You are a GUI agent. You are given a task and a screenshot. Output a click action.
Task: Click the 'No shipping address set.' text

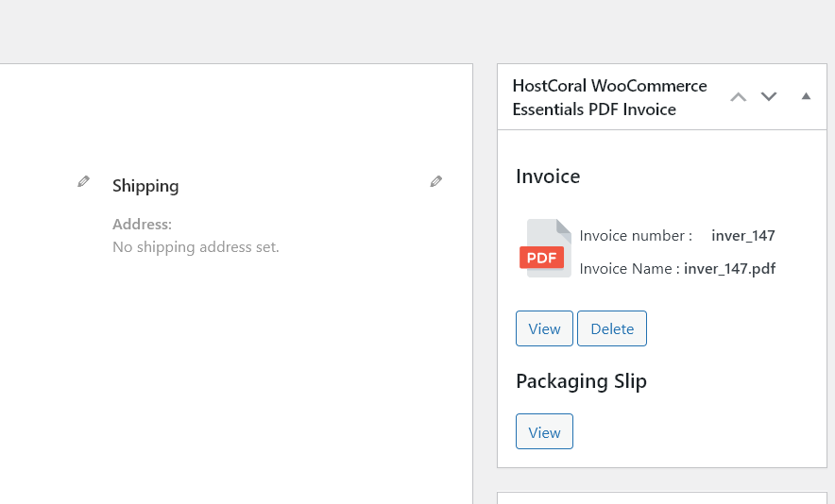[x=196, y=247]
